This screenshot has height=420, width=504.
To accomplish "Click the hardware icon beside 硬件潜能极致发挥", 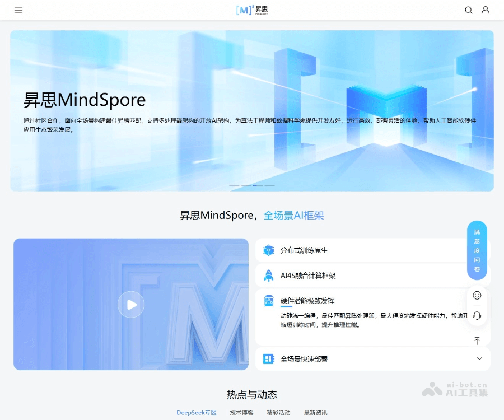I will tap(269, 301).
